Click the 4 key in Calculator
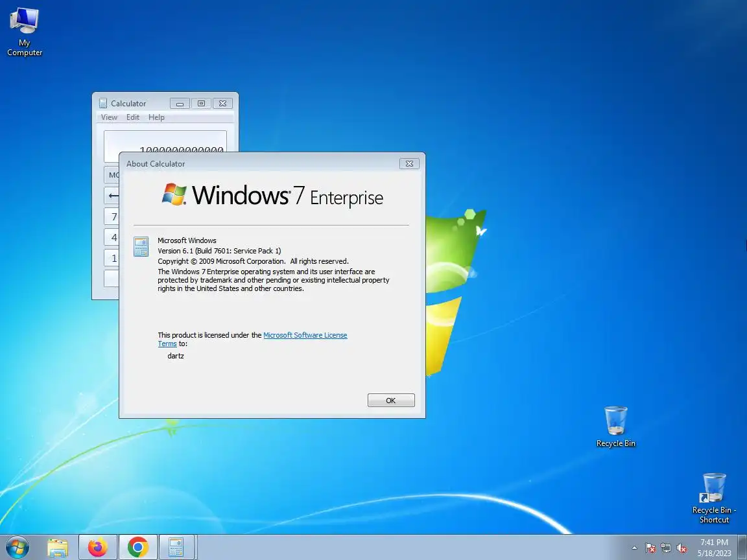The width and height of the screenshot is (747, 560). (x=112, y=237)
